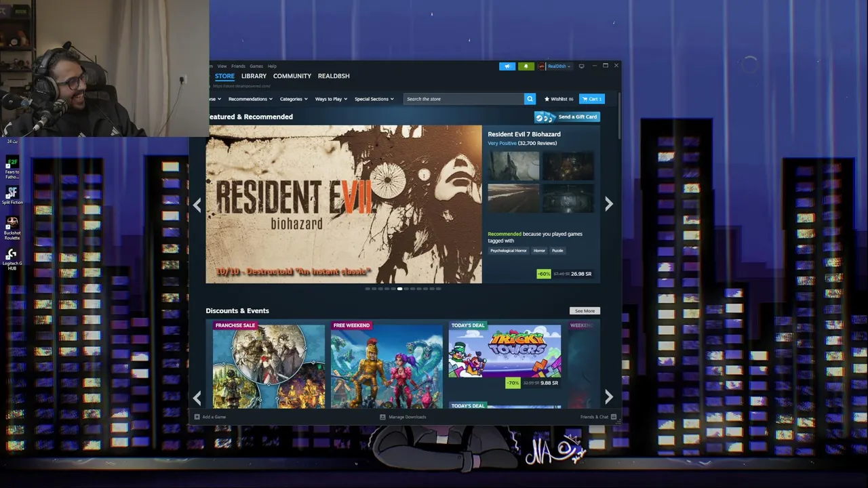Click the Add a Game label
The height and width of the screenshot is (488, 868).
[214, 417]
